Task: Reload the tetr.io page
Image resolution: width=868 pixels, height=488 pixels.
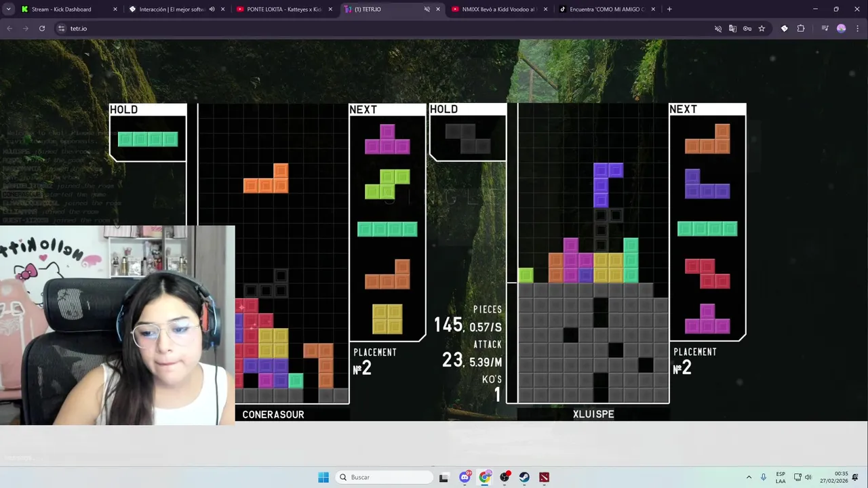Action: pos(42,28)
